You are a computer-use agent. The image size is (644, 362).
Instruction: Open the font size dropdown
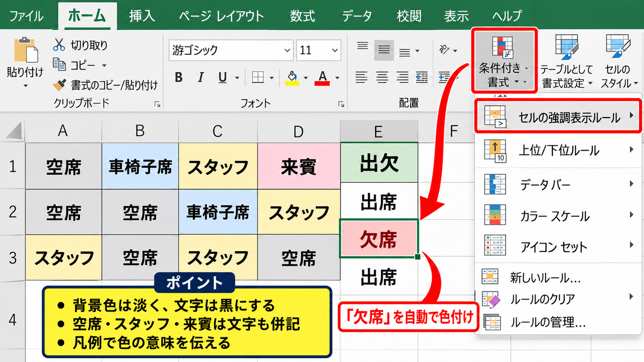click(335, 50)
